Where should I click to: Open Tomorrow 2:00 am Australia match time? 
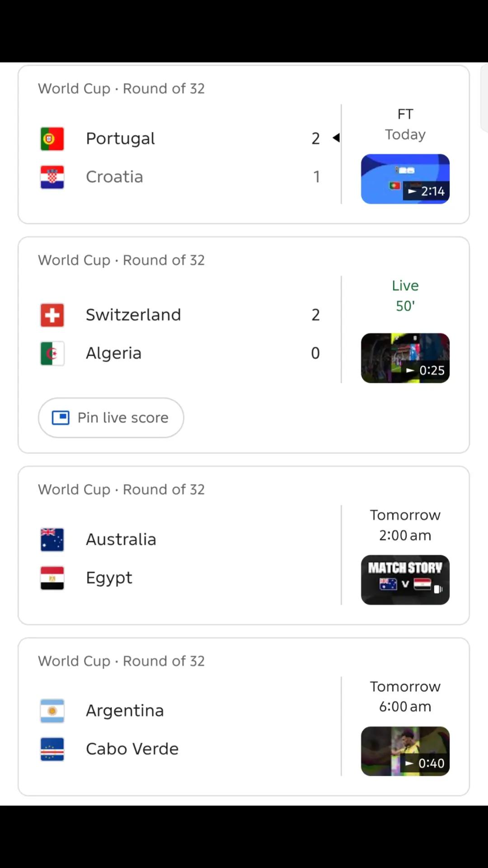tap(405, 525)
